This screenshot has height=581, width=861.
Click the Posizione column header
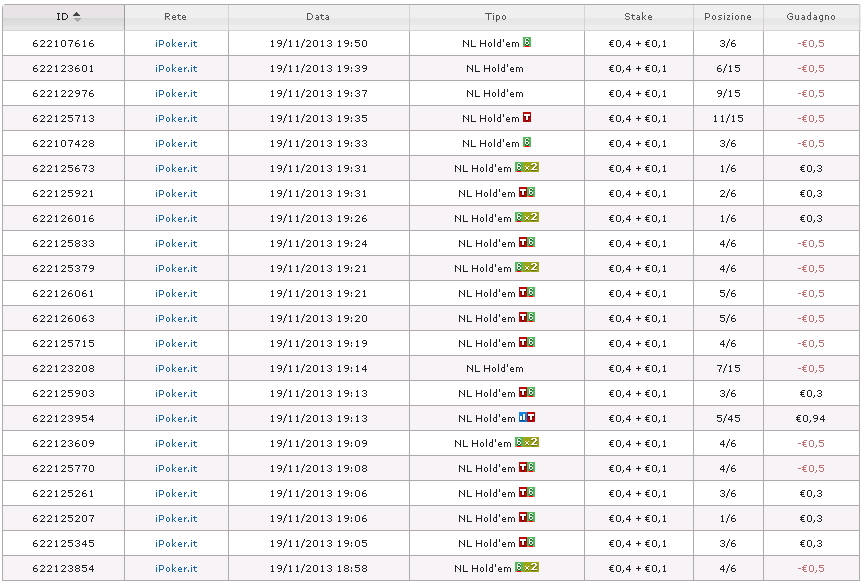[728, 17]
